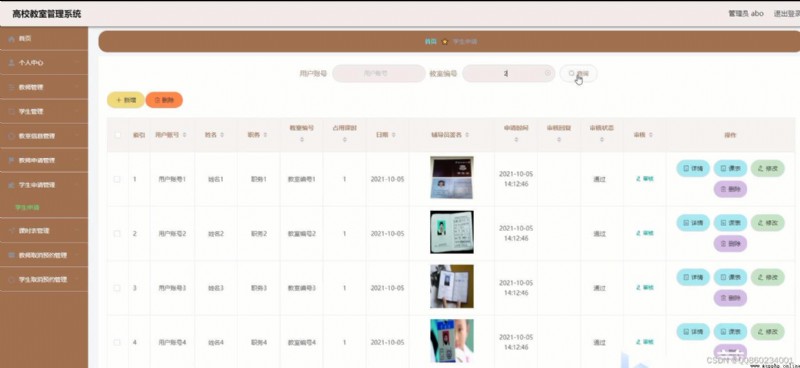The image size is (800, 368).
Task: Click the 审核 edit icon in row 1
Action: 638,179
